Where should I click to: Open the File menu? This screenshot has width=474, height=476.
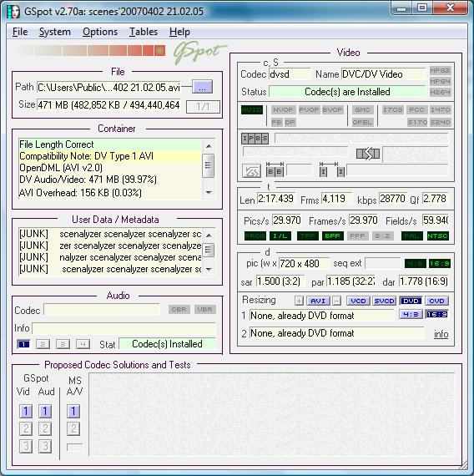pos(20,32)
